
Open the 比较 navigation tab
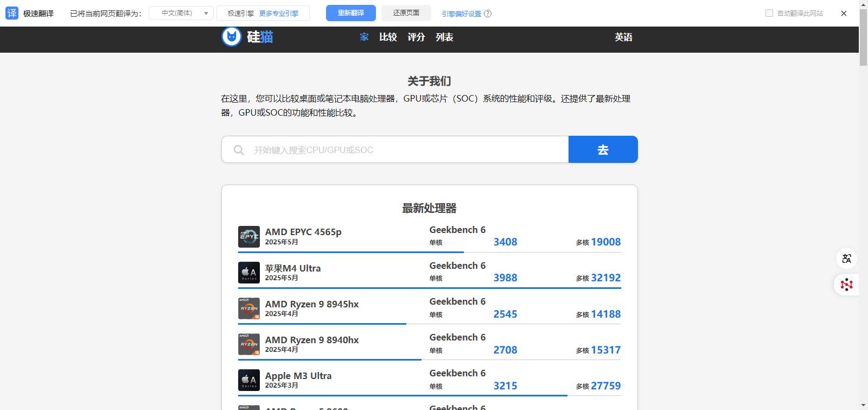tap(388, 37)
